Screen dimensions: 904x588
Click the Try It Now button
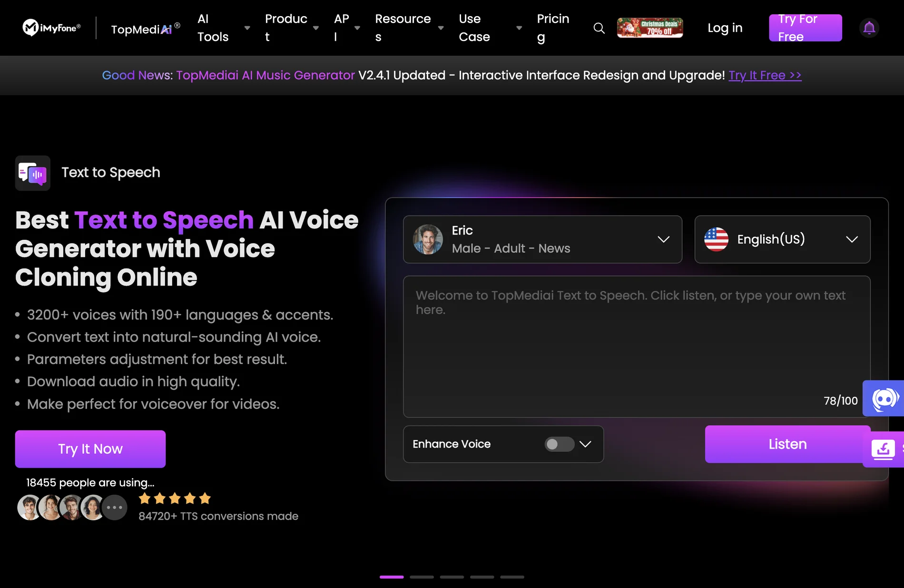(90, 449)
